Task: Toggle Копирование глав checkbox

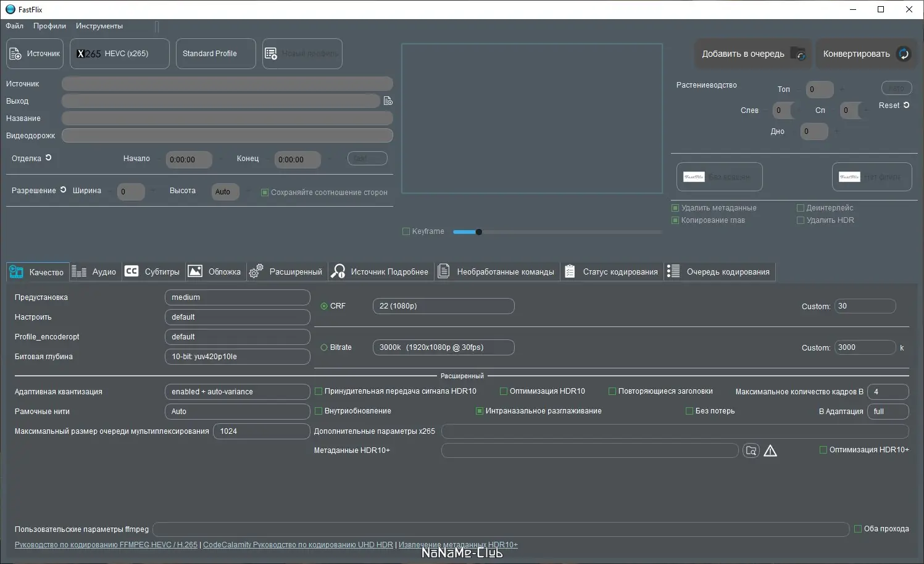Action: click(675, 220)
